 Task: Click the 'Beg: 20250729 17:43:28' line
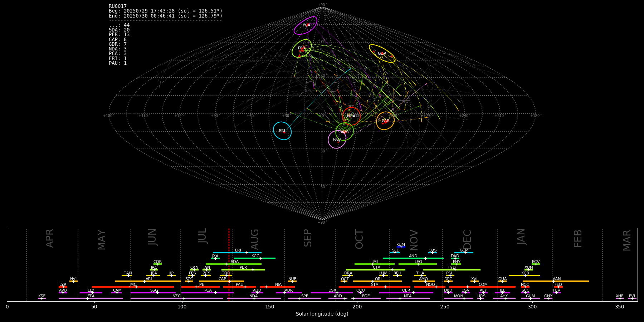pos(166,11)
